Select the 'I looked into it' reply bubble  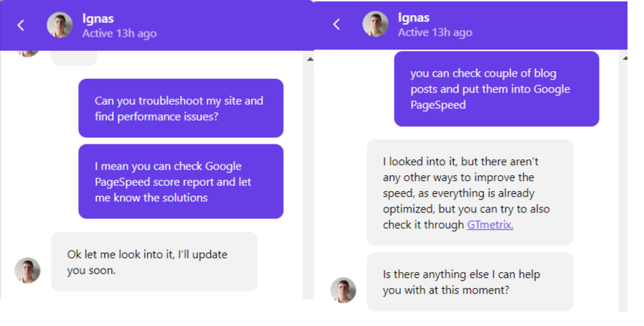pos(470,192)
